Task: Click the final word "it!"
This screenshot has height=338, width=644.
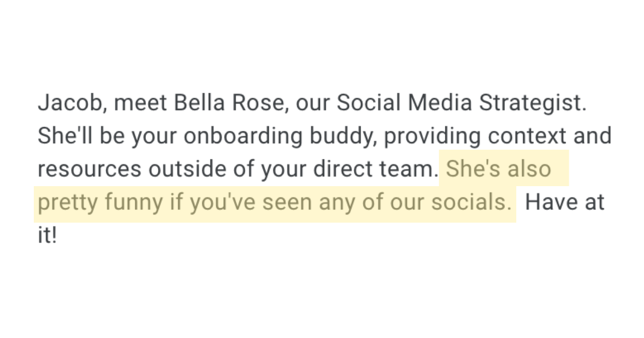Action: [x=47, y=236]
